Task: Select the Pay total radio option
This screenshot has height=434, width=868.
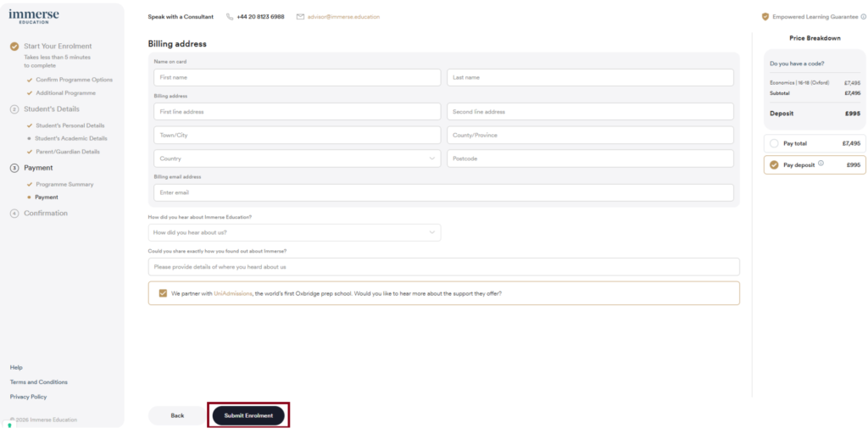Action: click(x=774, y=143)
